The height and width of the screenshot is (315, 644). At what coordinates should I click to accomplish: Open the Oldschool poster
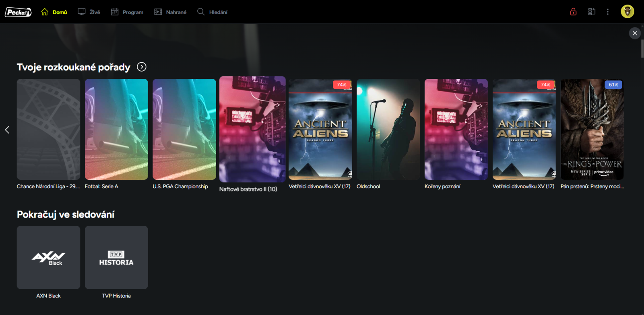pos(388,129)
